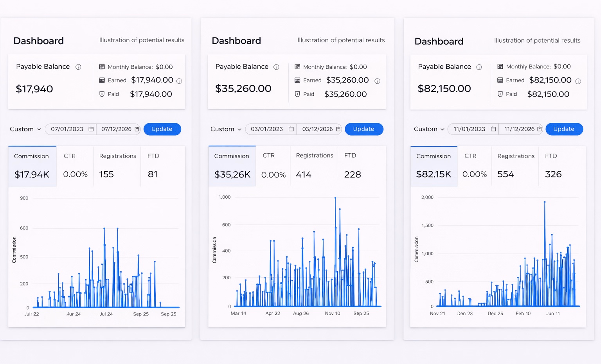
Task: Click Update next to the 11/12/2026 date
Action: pos(564,129)
